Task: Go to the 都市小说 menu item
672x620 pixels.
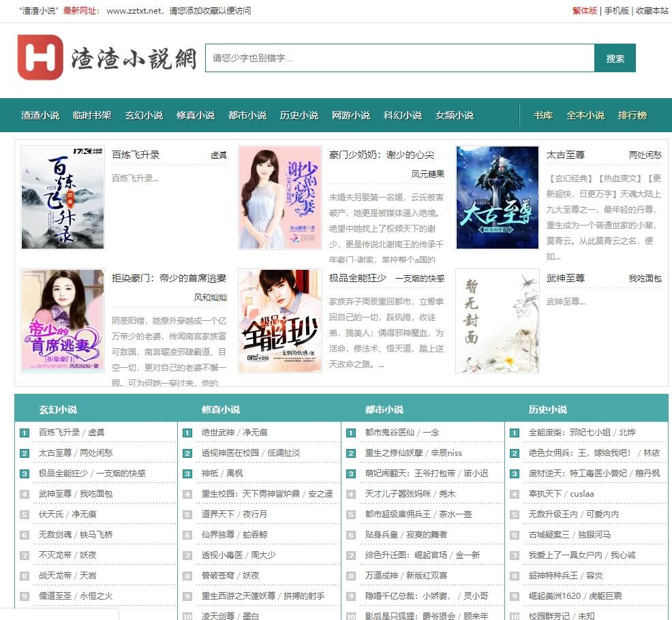Action: [x=247, y=115]
